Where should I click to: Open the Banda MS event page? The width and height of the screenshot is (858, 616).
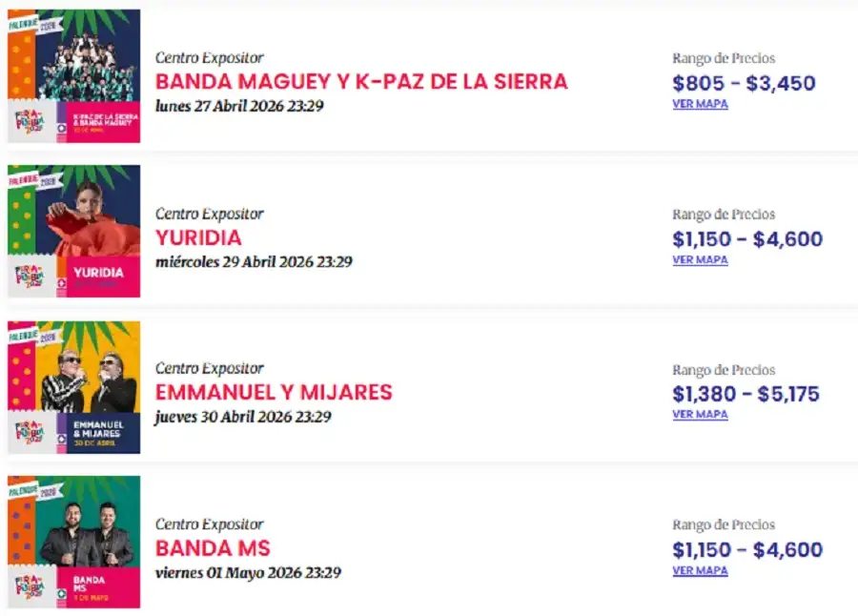[x=213, y=548]
